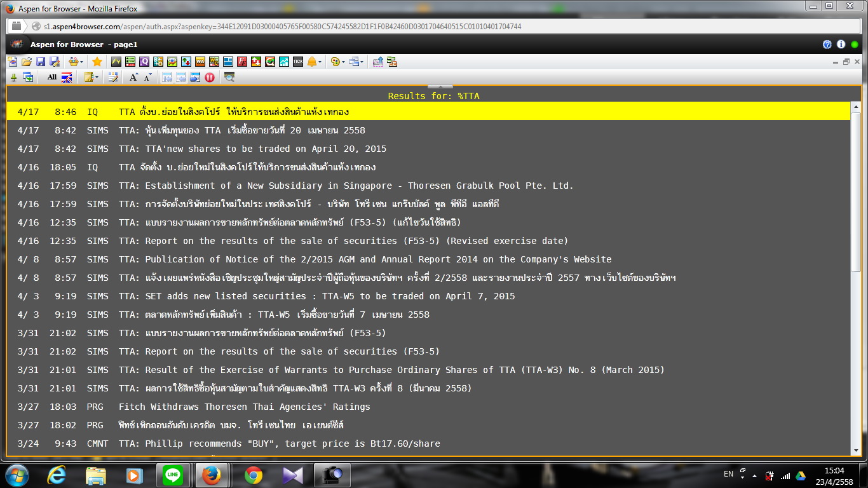Open 'Result of the Exercise of Warrants' headline
Viewport: 868px width, 488px height.
(x=429, y=370)
